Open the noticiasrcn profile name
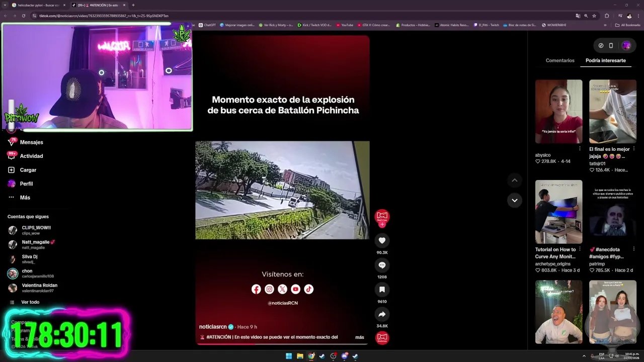Screen dimensions: 644x362 213,327
